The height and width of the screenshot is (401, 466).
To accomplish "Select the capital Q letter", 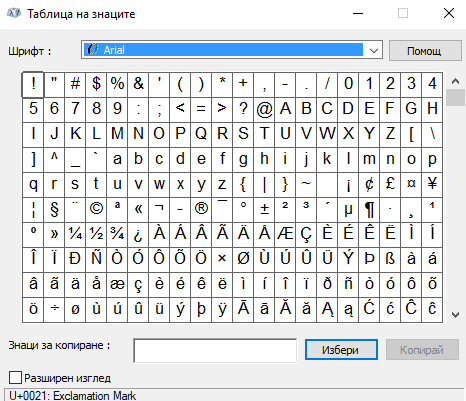I will pos(201,135).
